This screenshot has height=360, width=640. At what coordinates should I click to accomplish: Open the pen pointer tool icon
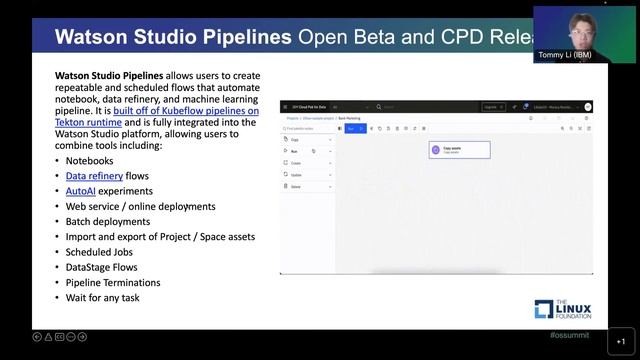pos(48,337)
